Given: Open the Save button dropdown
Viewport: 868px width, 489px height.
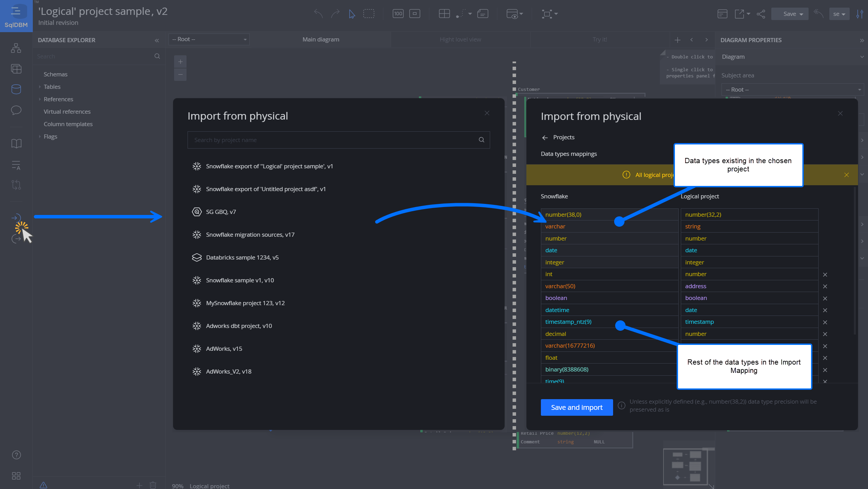Looking at the screenshot, I should [x=801, y=14].
